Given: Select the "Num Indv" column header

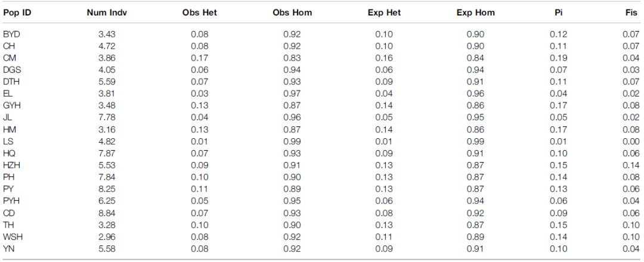Looking at the screenshot, I should (x=106, y=13).
